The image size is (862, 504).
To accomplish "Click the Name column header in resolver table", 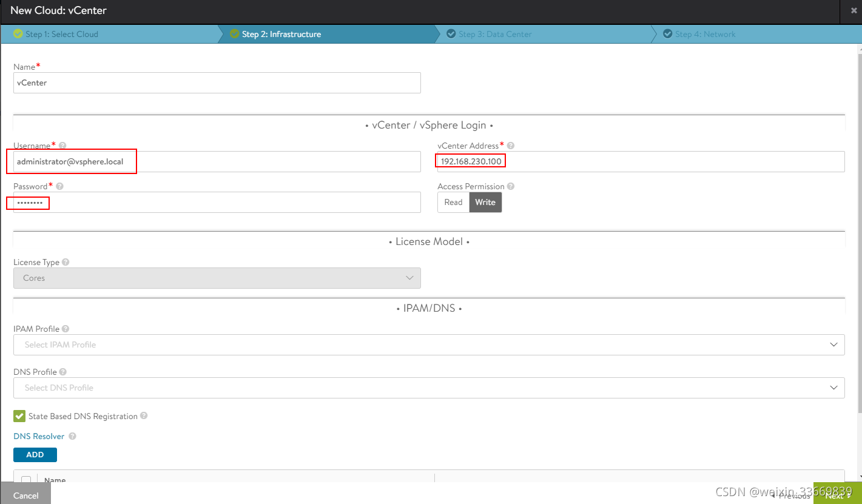I will (x=55, y=480).
